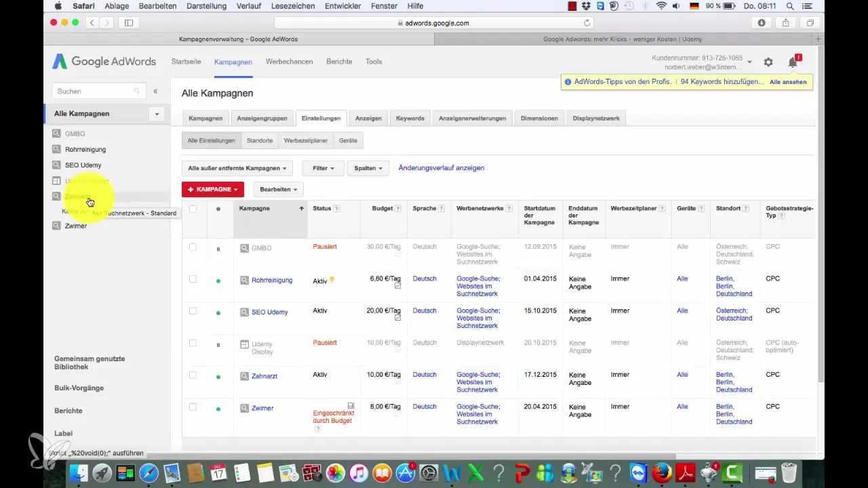The image size is (868, 488).
Task: Switch to the Anzeigengruppen tab
Action: point(262,118)
